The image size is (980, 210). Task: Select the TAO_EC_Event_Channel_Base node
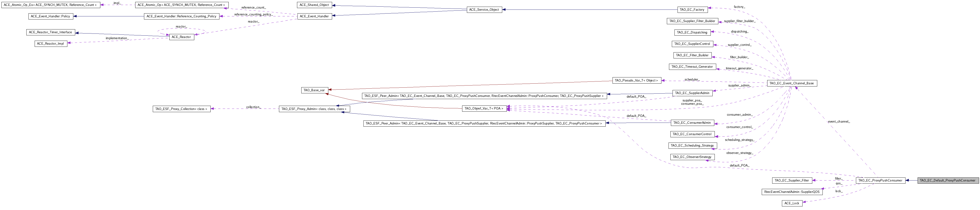pyautogui.click(x=792, y=83)
